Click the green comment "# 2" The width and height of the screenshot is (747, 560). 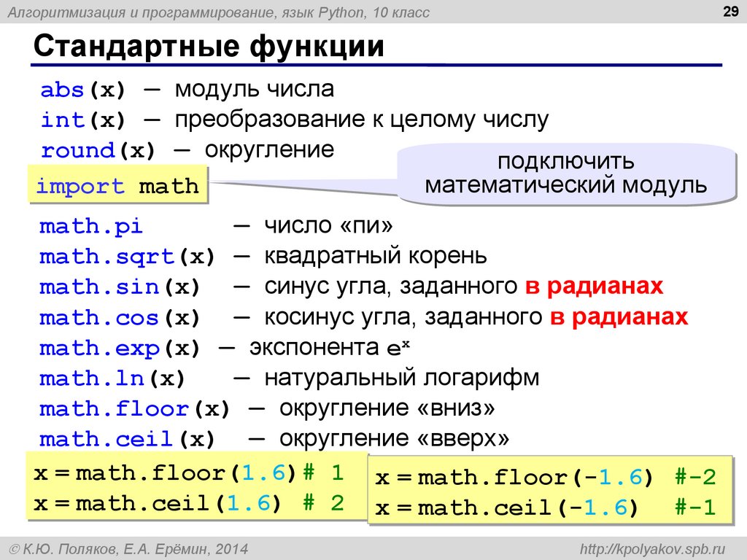[x=323, y=503]
